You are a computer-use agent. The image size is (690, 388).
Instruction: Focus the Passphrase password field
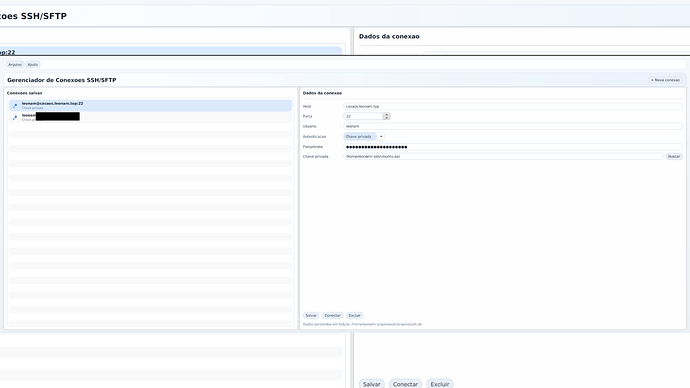tap(513, 146)
